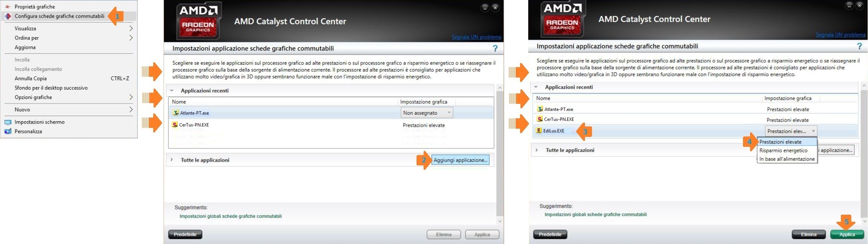This screenshot has height=244, width=868.
Task: Select CerTus-PN.EXE row in EdiLus window
Action: point(696,119)
